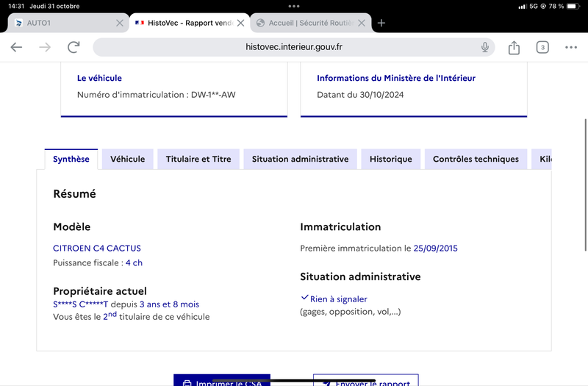Viewport: 588px width, 386px height.
Task: Switch to Accueil Sécurité Routière tab
Action: click(x=311, y=23)
